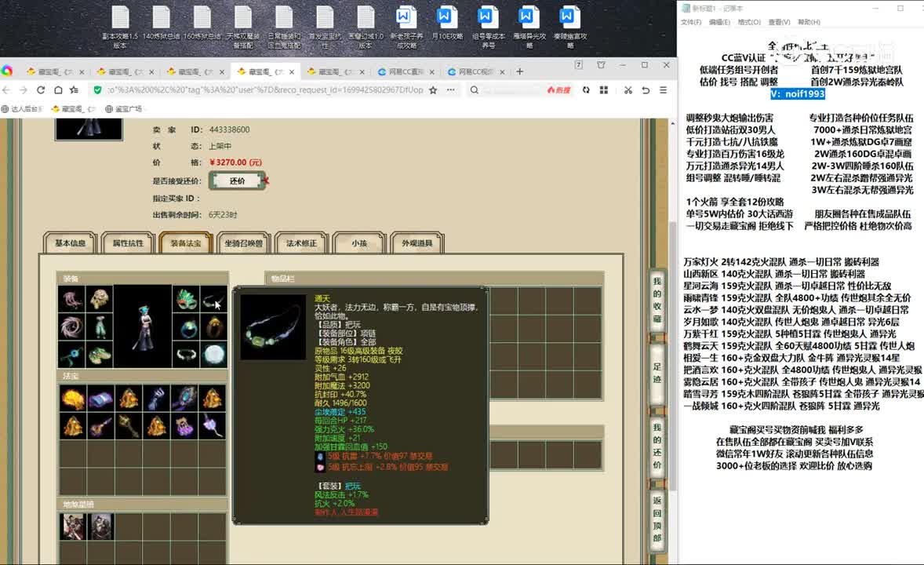Open desktop file 副本攻略1.5版本
This screenshot has width=924, height=565.
click(x=120, y=27)
